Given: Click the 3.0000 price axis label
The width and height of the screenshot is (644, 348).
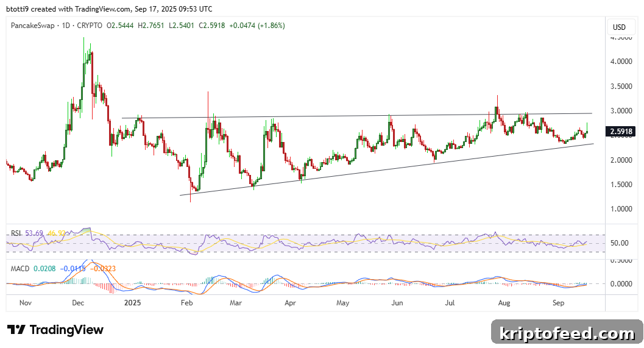Looking at the screenshot, I should pyautogui.click(x=621, y=111).
